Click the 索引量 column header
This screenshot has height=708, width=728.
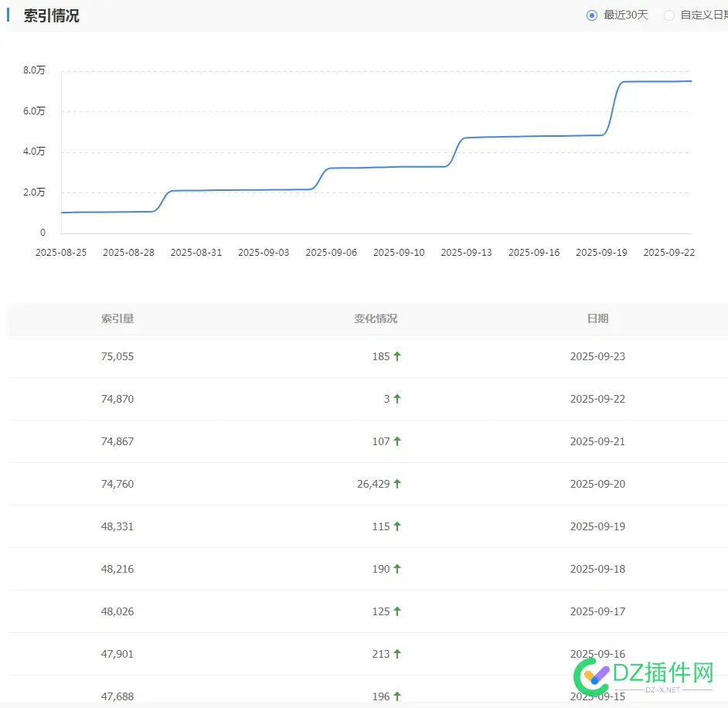point(117,318)
